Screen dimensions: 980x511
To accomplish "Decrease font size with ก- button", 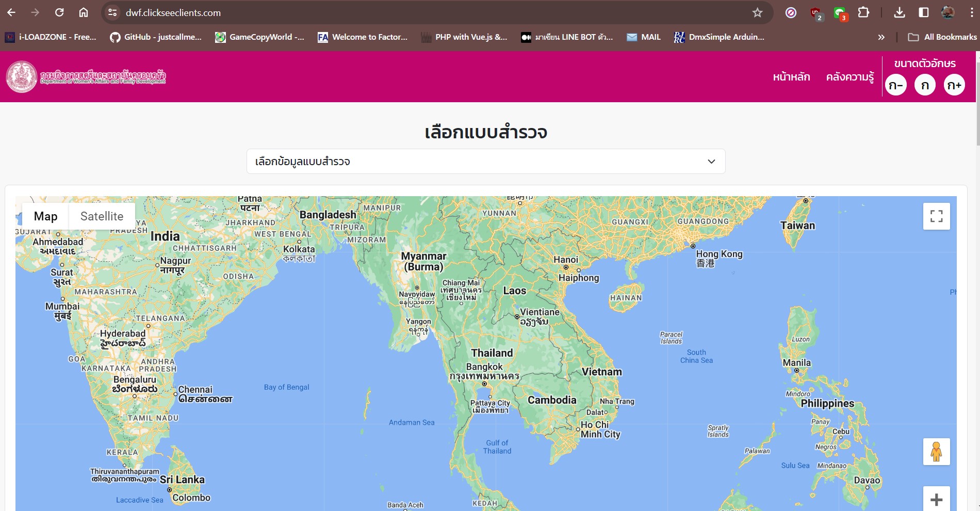I will click(896, 85).
